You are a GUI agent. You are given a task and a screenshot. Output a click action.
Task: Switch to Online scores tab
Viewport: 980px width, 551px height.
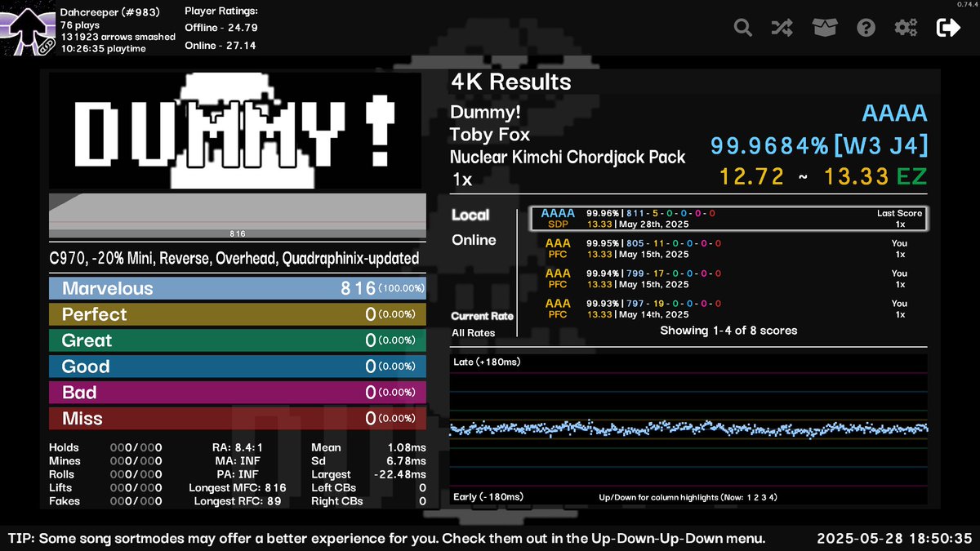474,240
